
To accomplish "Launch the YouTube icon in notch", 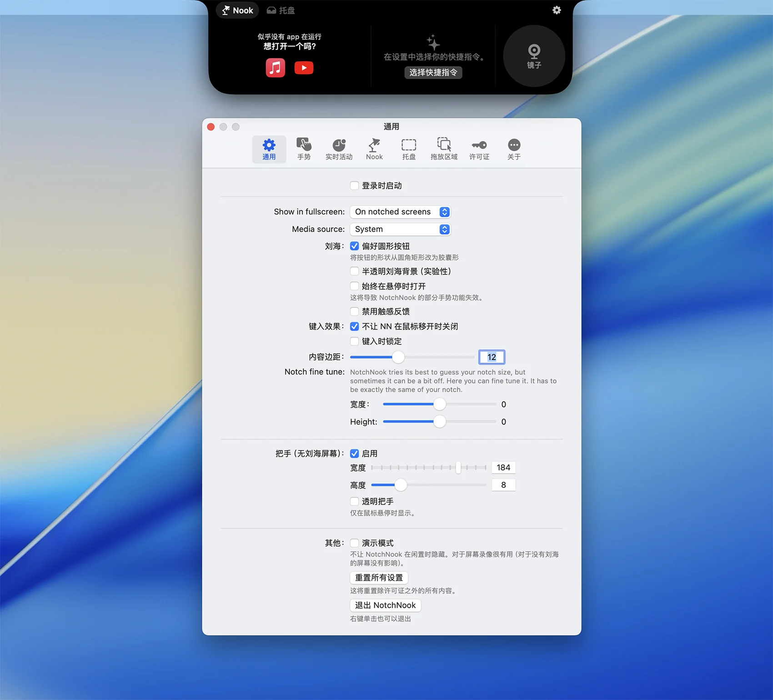I will [x=304, y=68].
